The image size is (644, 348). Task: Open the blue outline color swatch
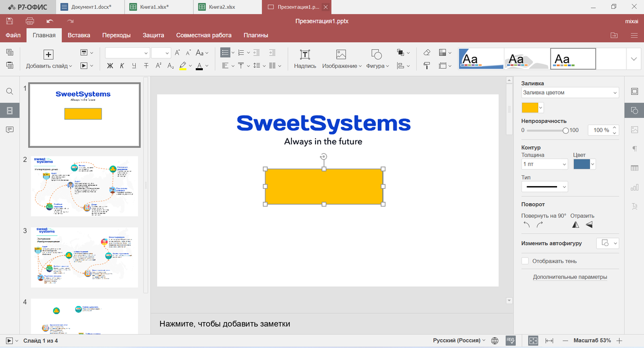[584, 164]
